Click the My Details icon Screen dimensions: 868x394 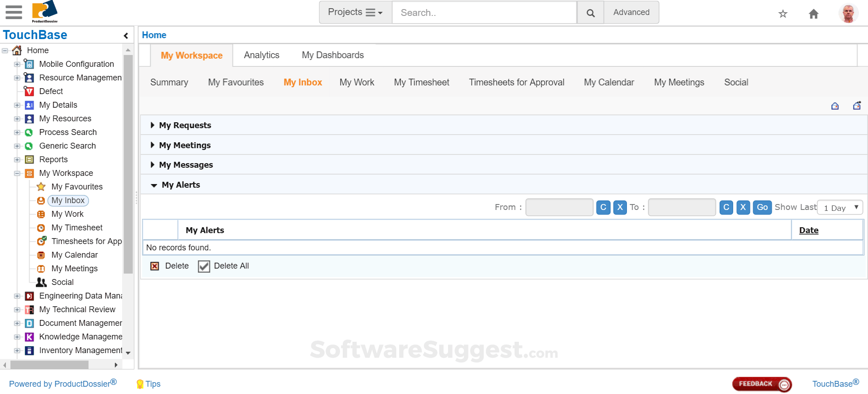(x=29, y=105)
